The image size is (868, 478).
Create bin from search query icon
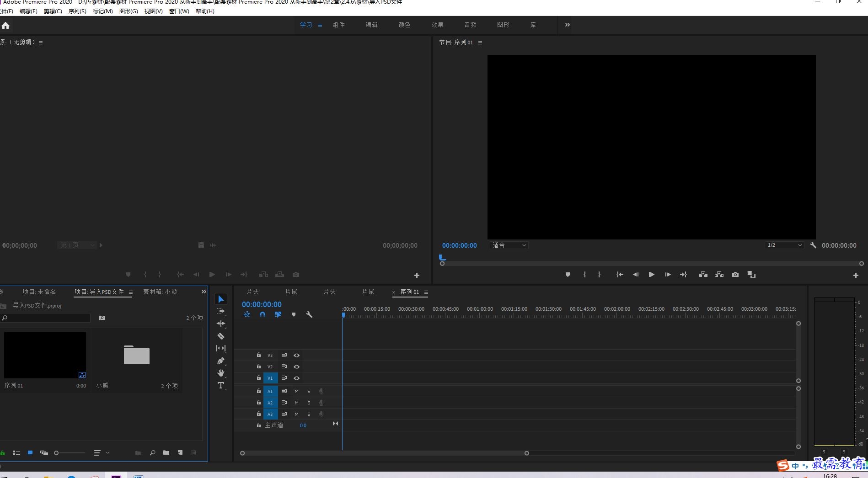[102, 318]
